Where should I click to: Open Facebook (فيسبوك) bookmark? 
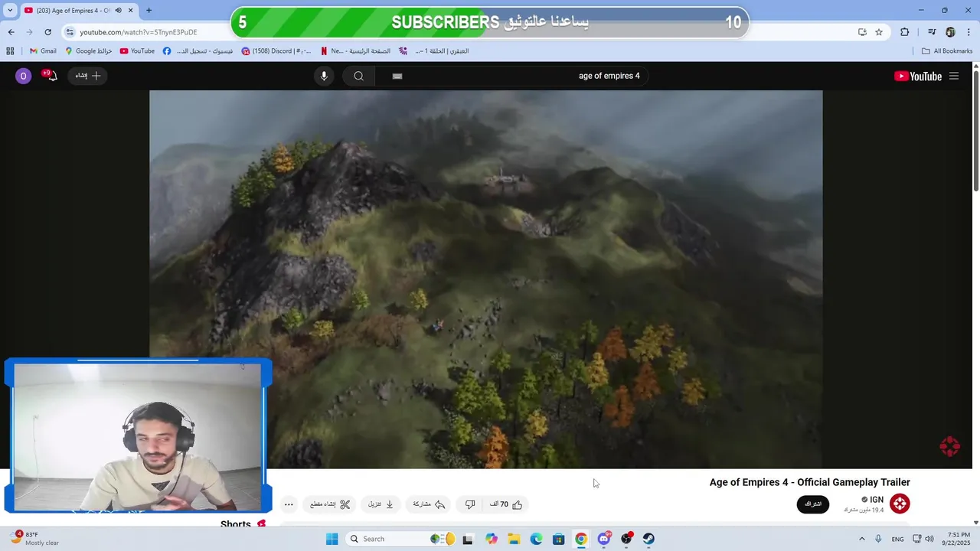click(198, 51)
